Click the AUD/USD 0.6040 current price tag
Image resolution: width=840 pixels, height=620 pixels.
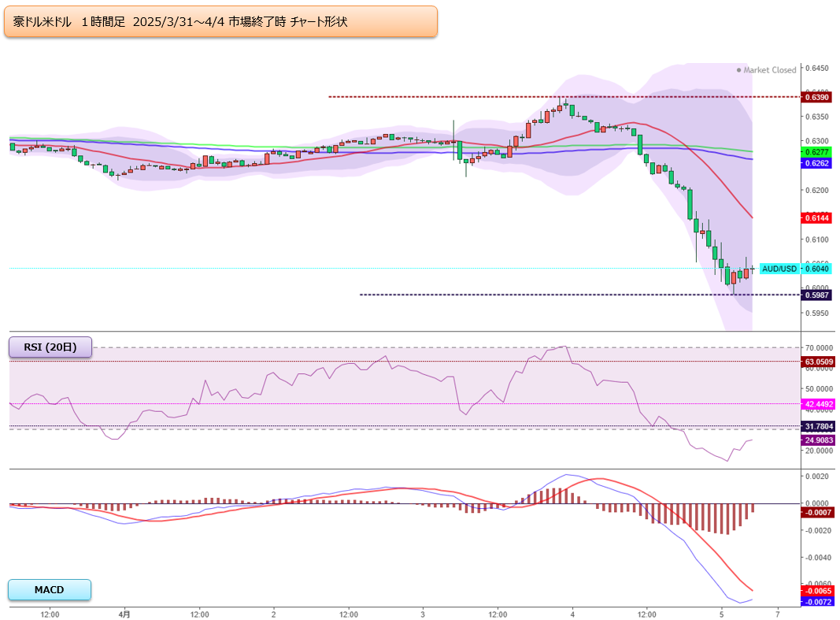779,269
